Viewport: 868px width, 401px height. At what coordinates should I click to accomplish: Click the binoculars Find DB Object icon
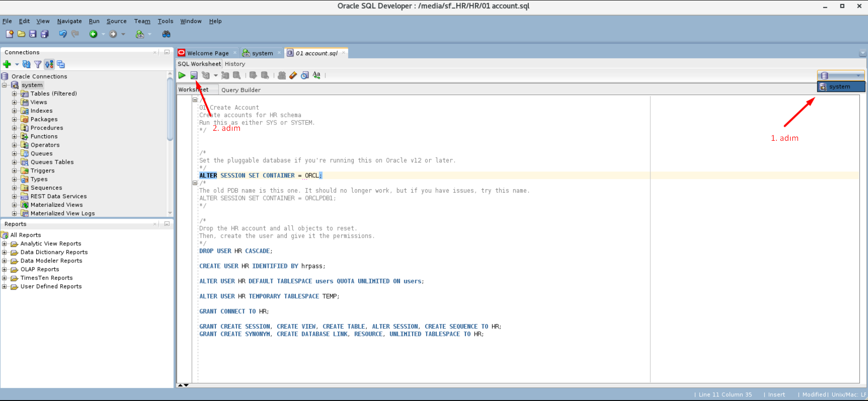click(x=166, y=34)
